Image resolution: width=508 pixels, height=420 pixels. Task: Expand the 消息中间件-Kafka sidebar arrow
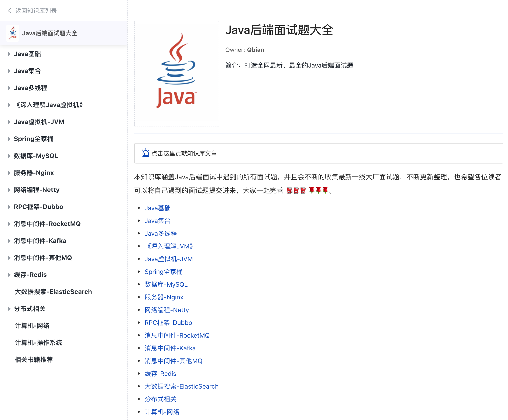9,241
